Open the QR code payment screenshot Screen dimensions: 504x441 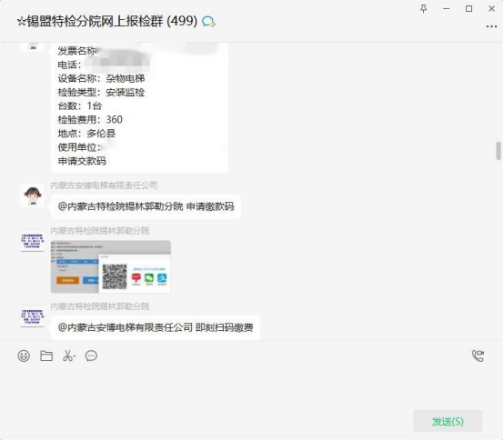[x=111, y=266]
